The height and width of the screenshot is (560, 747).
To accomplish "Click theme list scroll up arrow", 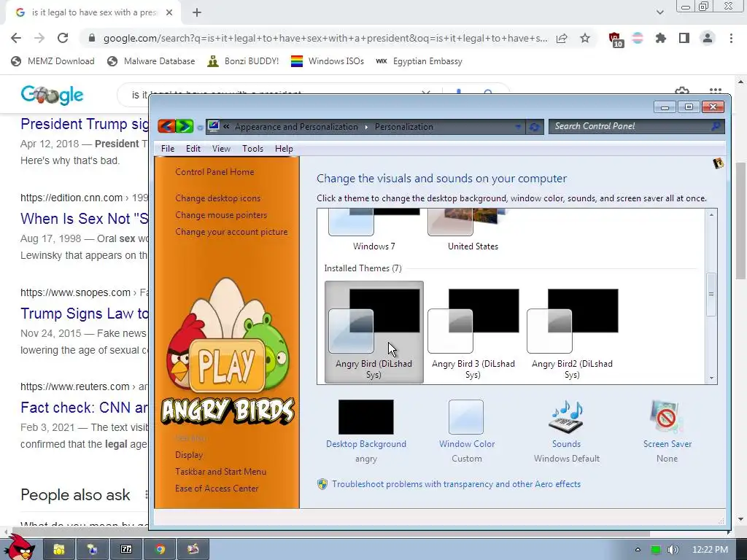I will point(711,215).
